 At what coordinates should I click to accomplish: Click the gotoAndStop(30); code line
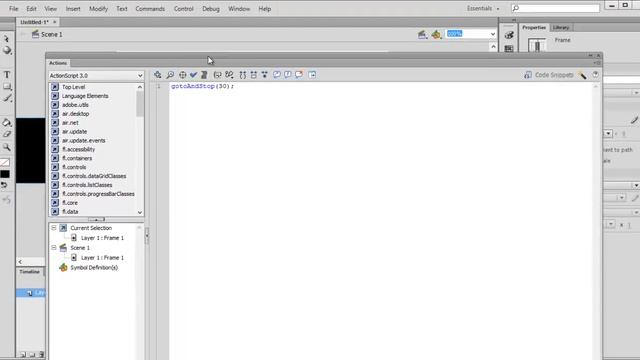[x=202, y=86]
